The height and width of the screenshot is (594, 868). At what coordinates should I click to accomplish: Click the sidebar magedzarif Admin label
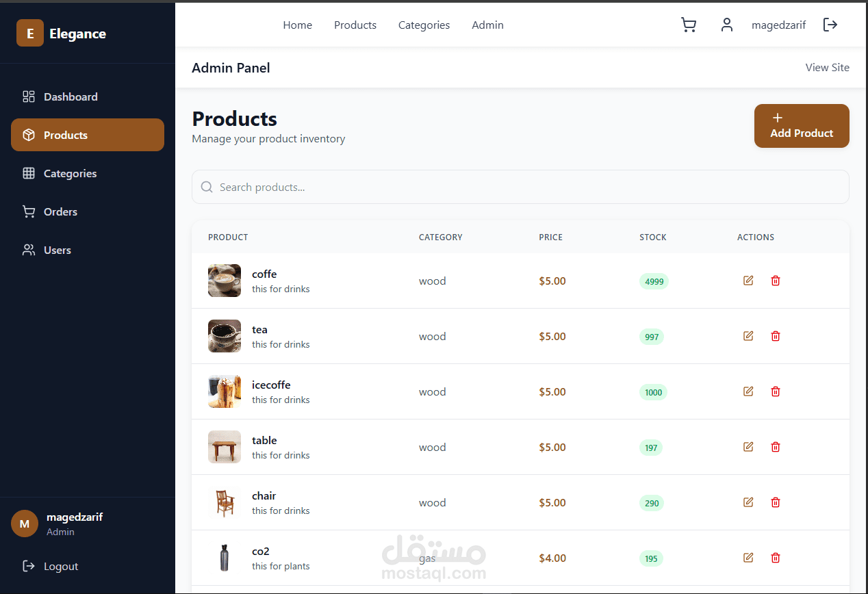pos(74,524)
